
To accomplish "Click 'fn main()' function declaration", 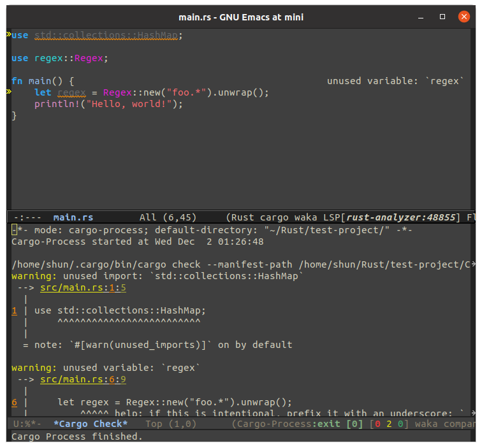I will tap(43, 81).
